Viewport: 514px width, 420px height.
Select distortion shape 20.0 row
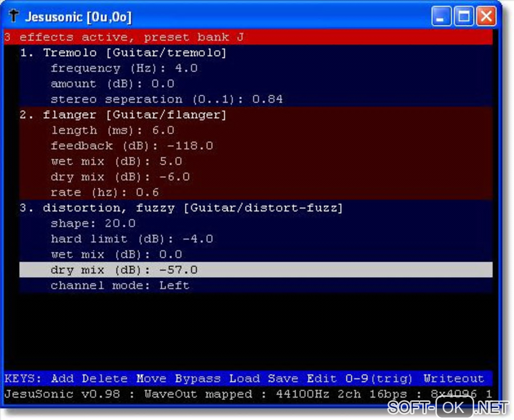pyautogui.click(x=256, y=223)
